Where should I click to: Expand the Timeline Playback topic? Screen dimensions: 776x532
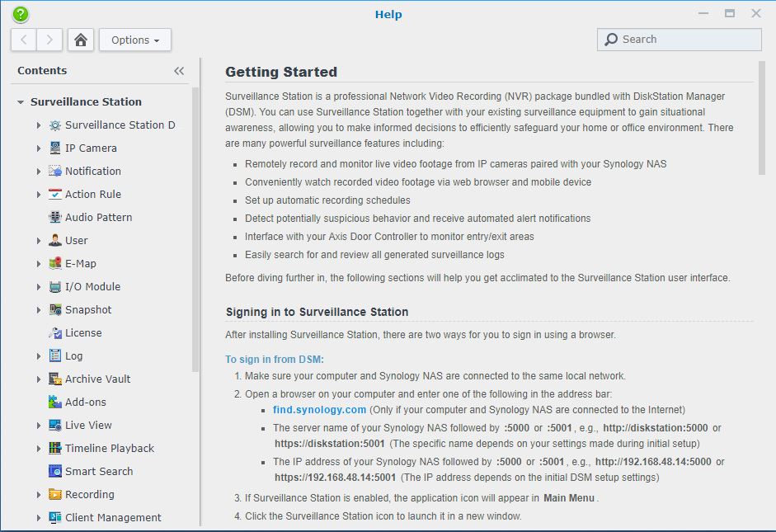pyautogui.click(x=39, y=449)
